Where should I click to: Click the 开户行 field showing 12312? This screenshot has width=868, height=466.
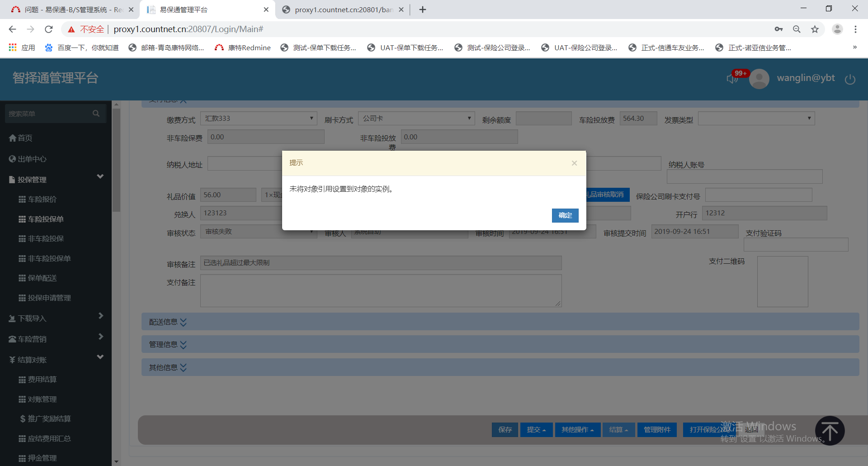pyautogui.click(x=764, y=213)
